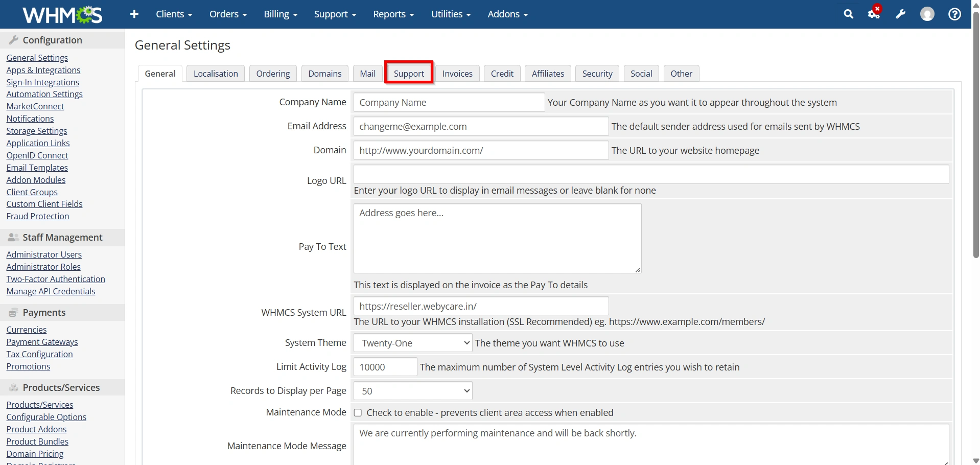Open General Settings sidebar link
The height and width of the screenshot is (465, 980).
point(37,58)
